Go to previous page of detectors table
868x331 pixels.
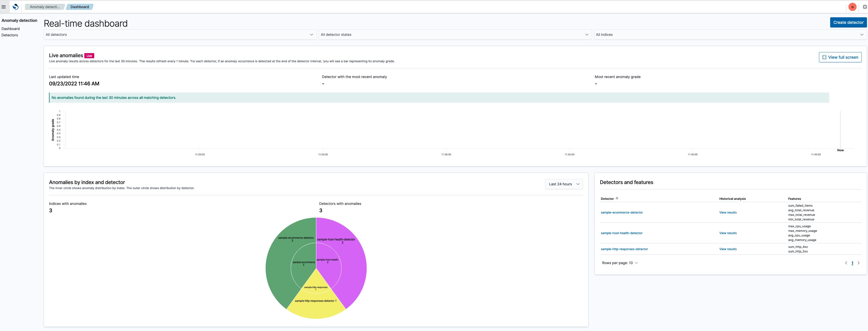pyautogui.click(x=846, y=263)
